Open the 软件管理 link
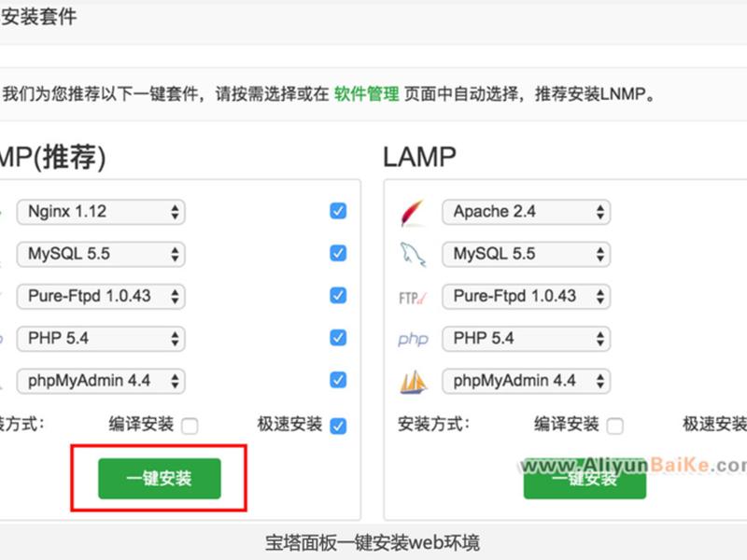This screenshot has height=560, width=747. point(366,94)
